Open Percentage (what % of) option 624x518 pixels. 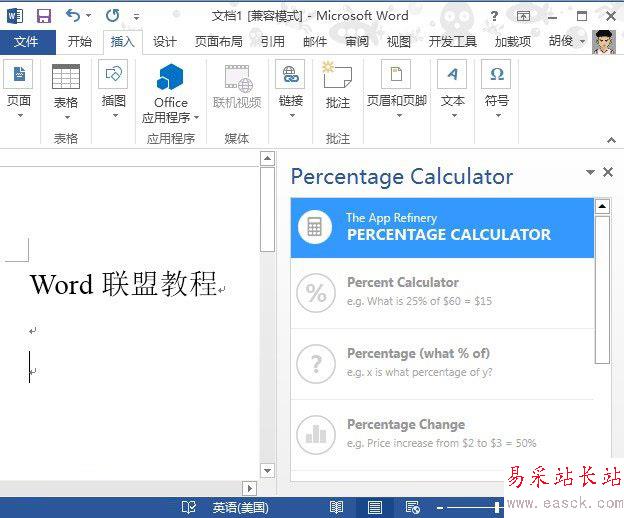(443, 364)
